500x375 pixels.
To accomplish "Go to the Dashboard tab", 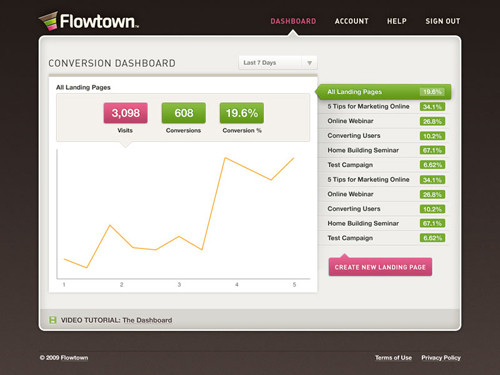I will pos(293,21).
